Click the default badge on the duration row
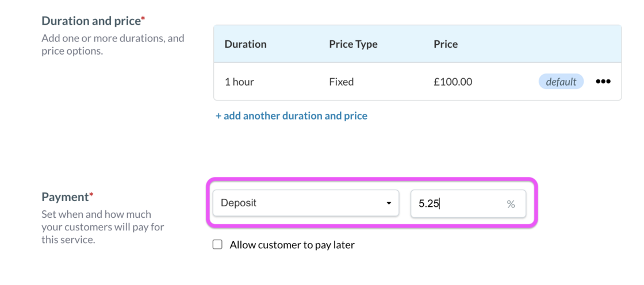644x285 pixels. tap(561, 82)
